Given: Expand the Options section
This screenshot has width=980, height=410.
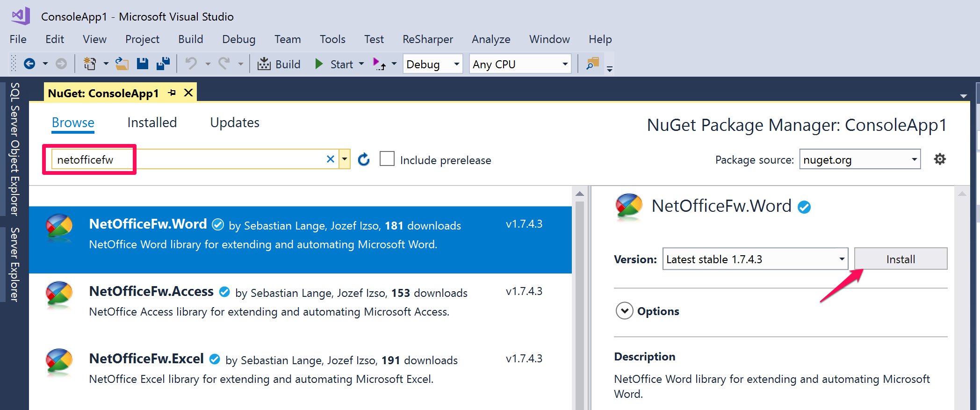Looking at the screenshot, I should (625, 311).
